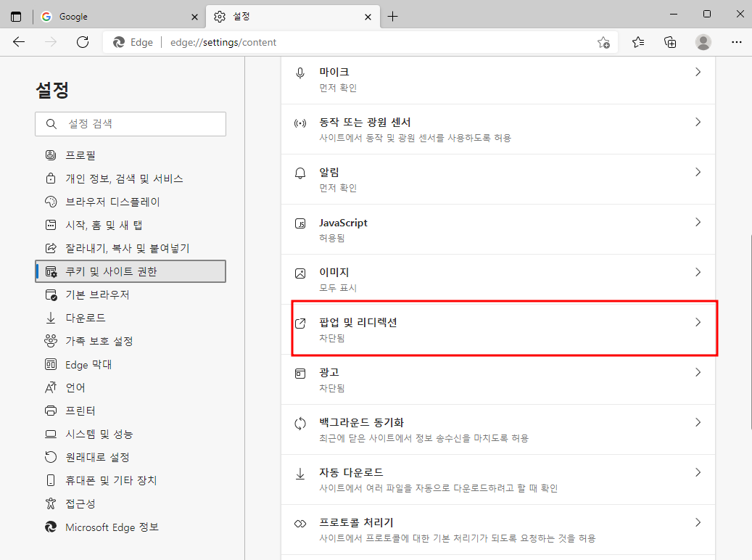Open the Collections icon next to favorites

[x=670, y=42]
